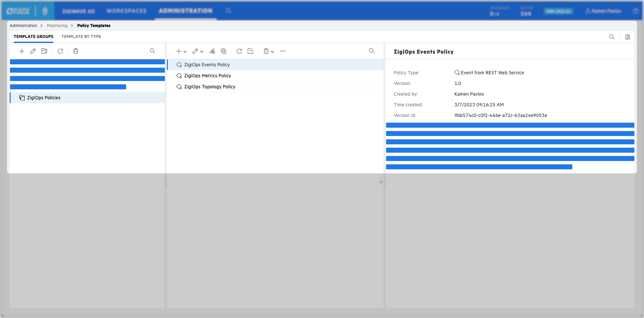Viewport: 644px width, 318px height.
Task: Delete the selected template group
Action: click(x=76, y=51)
